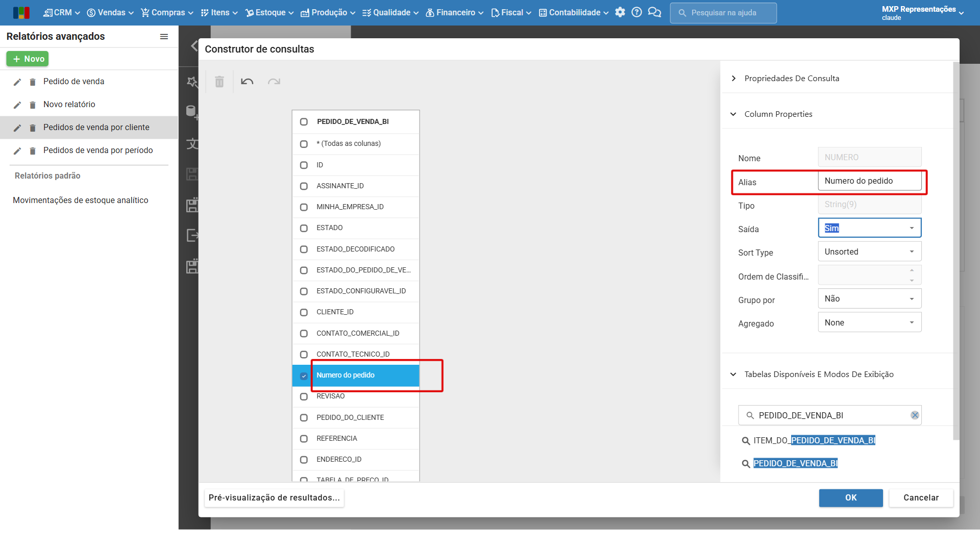
Task: Click the undo arrow in query builder
Action: (247, 82)
